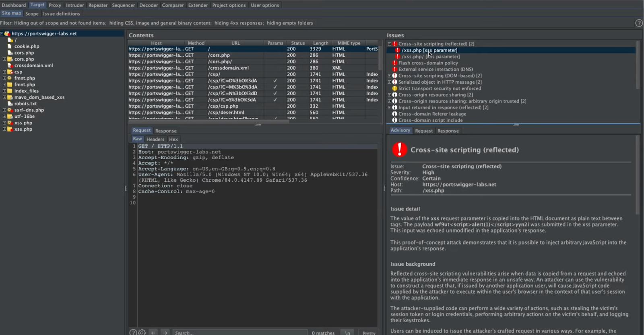Click the yellow icon beside Strict transport security
Image resolution: width=644 pixels, height=335 pixels.
click(395, 88)
